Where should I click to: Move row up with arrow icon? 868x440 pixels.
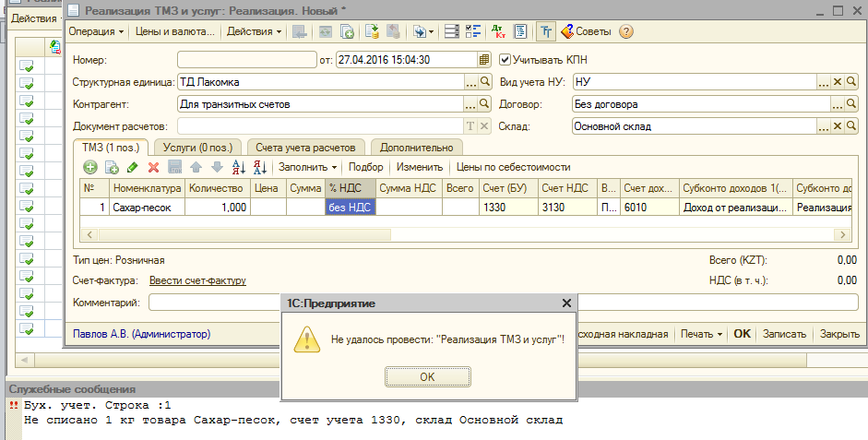point(196,167)
